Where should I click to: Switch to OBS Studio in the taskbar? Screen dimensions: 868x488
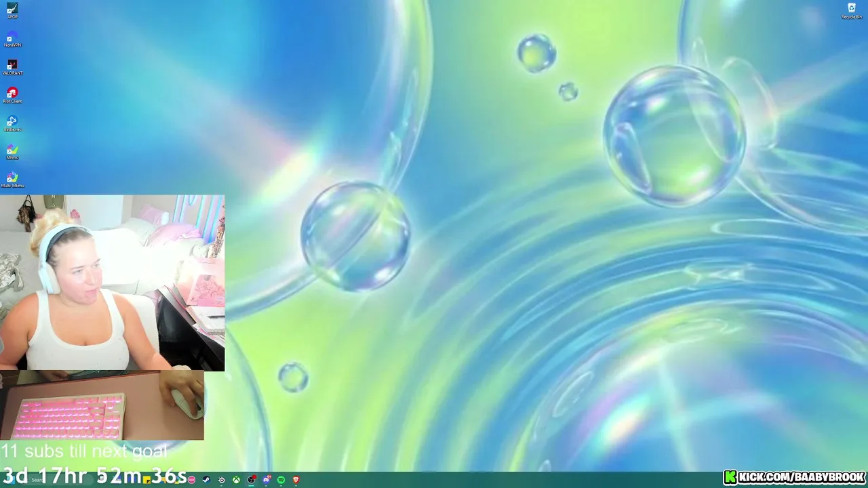(x=251, y=480)
